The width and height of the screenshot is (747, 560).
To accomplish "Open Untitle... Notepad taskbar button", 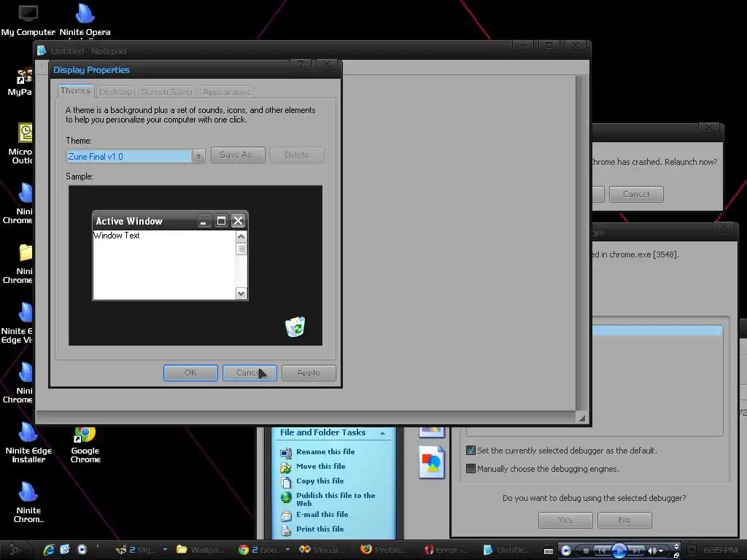I will (508, 550).
